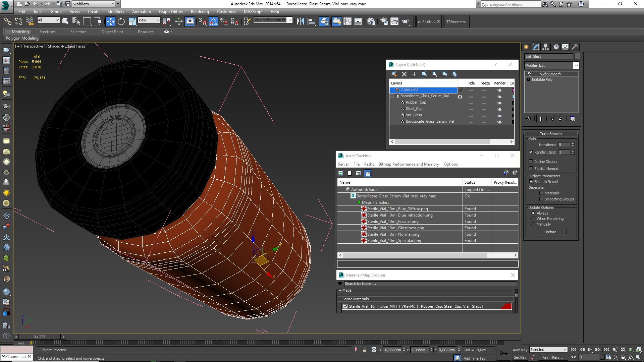Click the 0 / 225 time slider
Screen dimensions: 644x362
(39, 337)
